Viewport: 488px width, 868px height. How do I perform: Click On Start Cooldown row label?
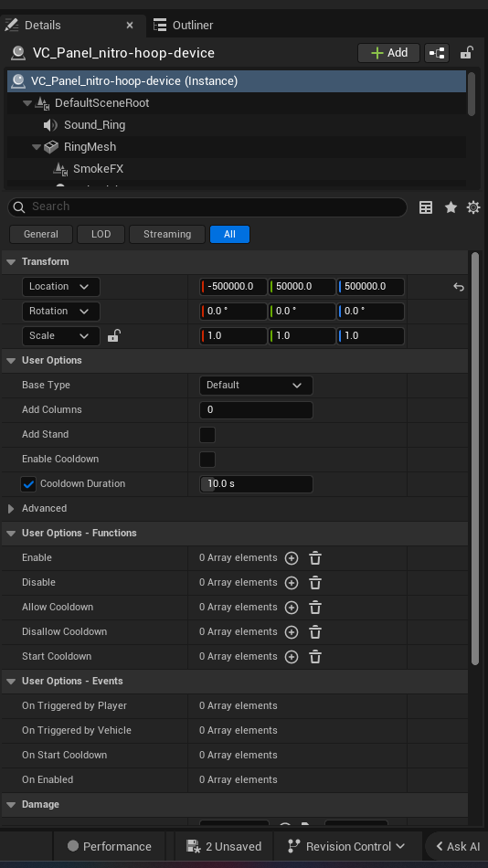pyautogui.click(x=64, y=755)
